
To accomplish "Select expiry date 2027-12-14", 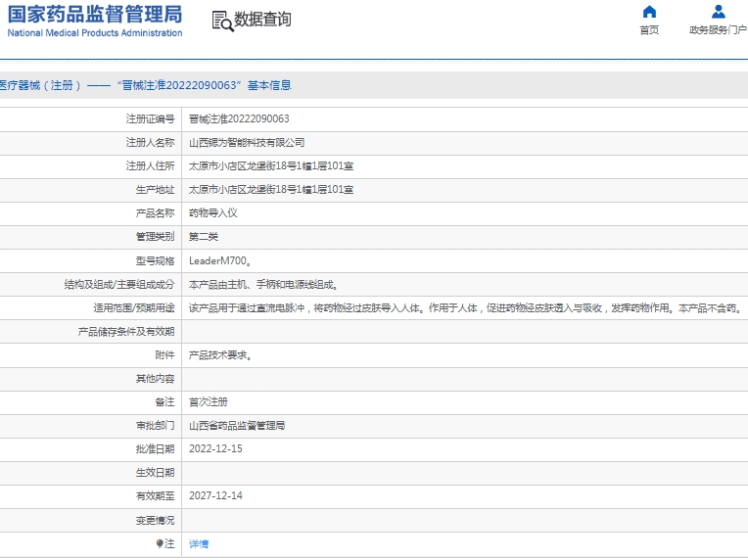I will (x=215, y=496).
